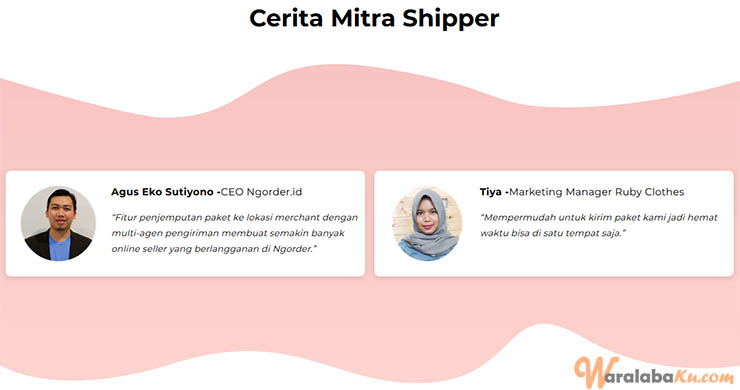740x390 pixels.
Task: Click the CEO Ngorder.id title text
Action: tap(261, 192)
